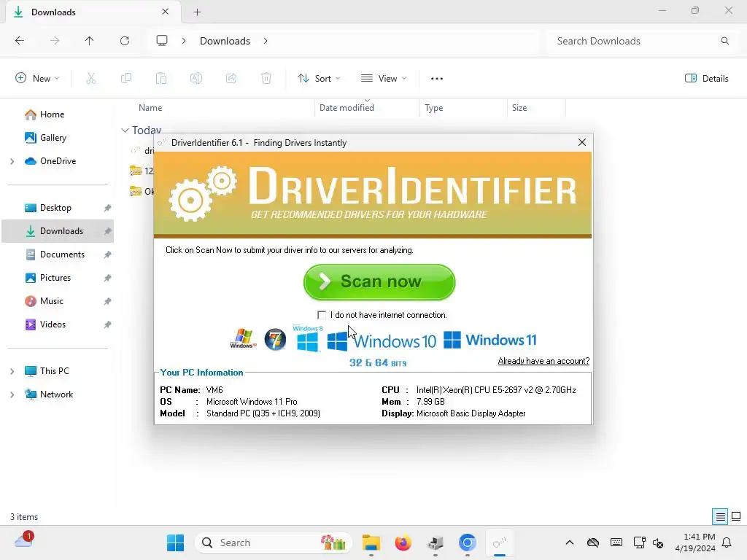Click the Windows 10 logo
This screenshot has width=747, height=560.
pos(382,341)
